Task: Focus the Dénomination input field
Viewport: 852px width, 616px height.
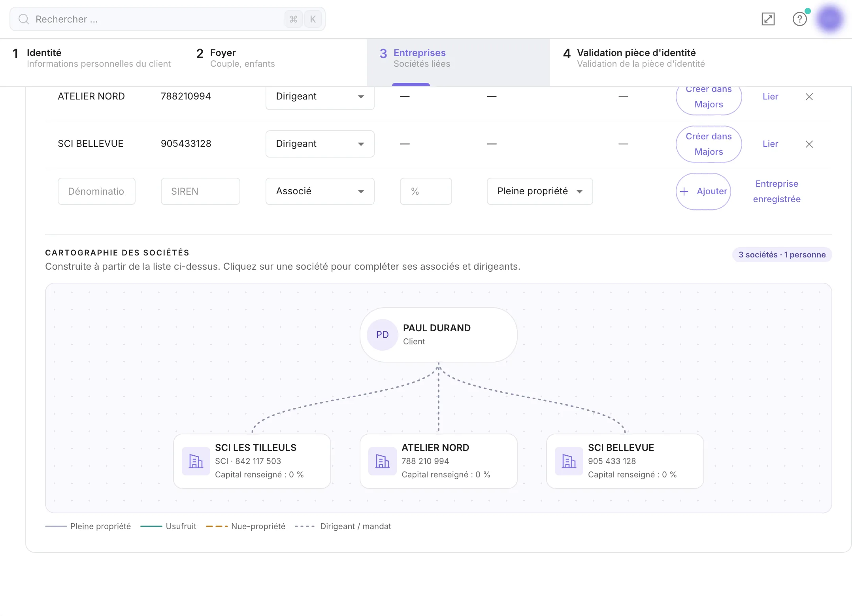Action: click(96, 191)
